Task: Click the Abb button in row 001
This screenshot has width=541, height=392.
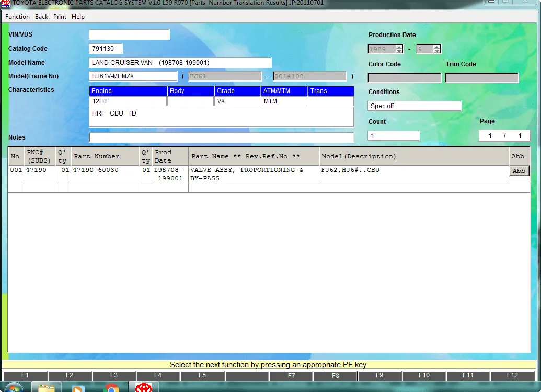Action: (519, 171)
